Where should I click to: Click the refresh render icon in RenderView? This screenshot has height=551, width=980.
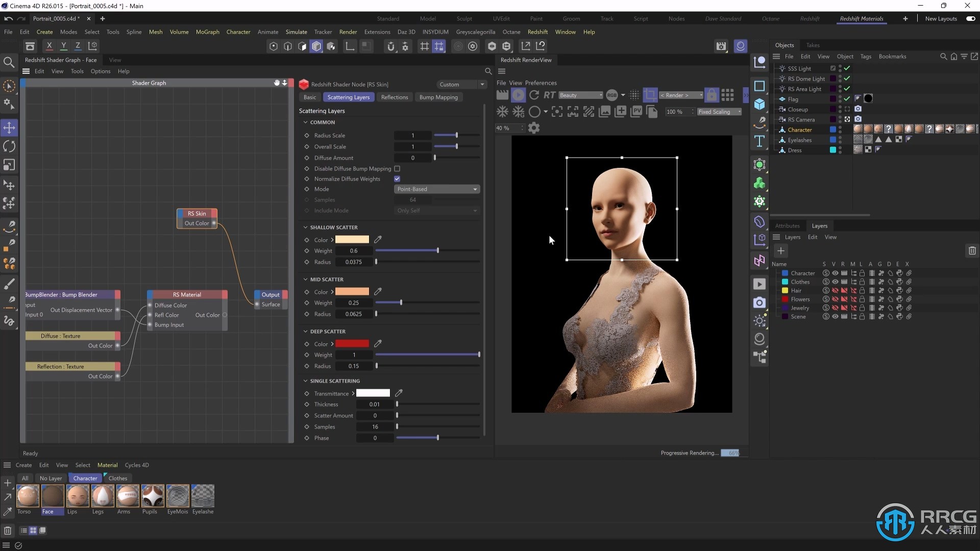pyautogui.click(x=534, y=95)
